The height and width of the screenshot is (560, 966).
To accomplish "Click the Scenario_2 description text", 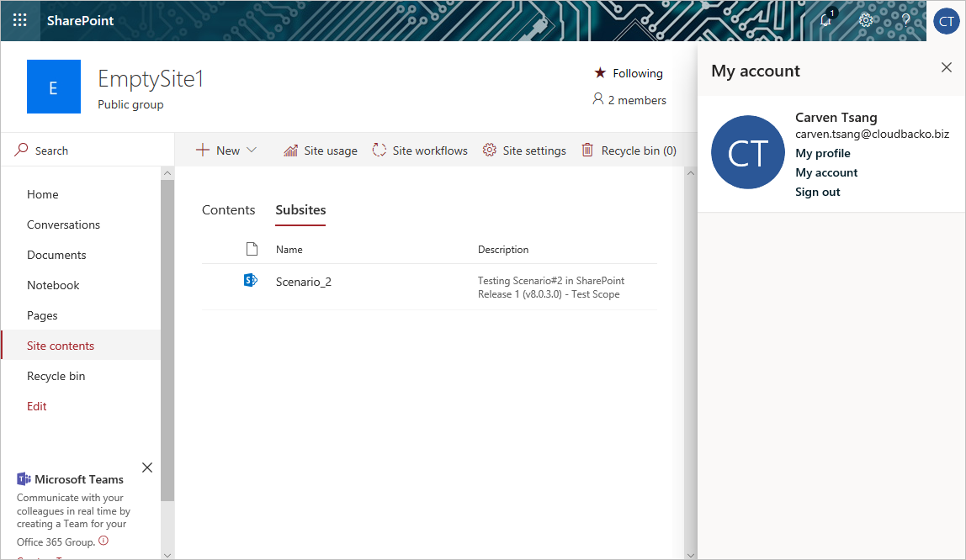I will click(551, 288).
